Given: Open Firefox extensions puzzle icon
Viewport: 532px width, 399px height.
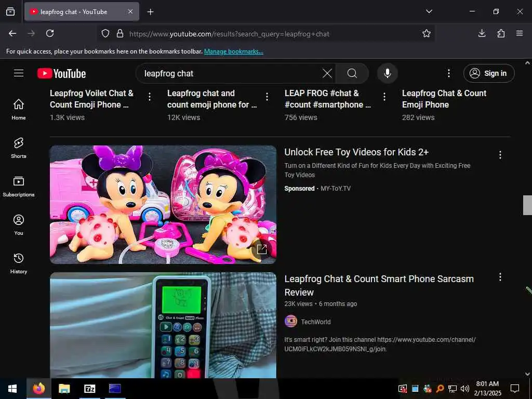Looking at the screenshot, I should [501, 33].
